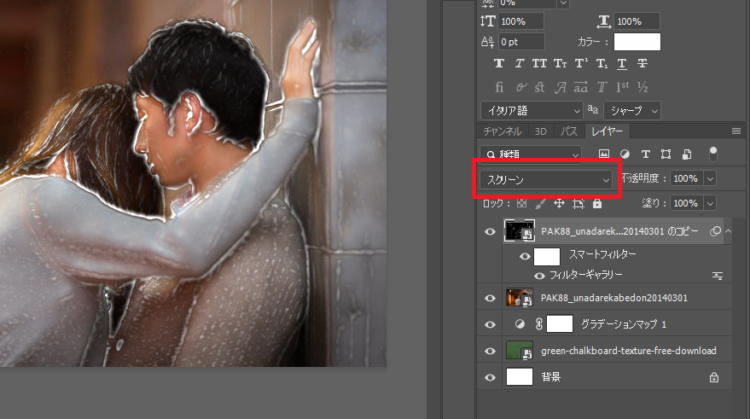Lock all layer attributes
Screen dimensions: 750x419
click(597, 204)
